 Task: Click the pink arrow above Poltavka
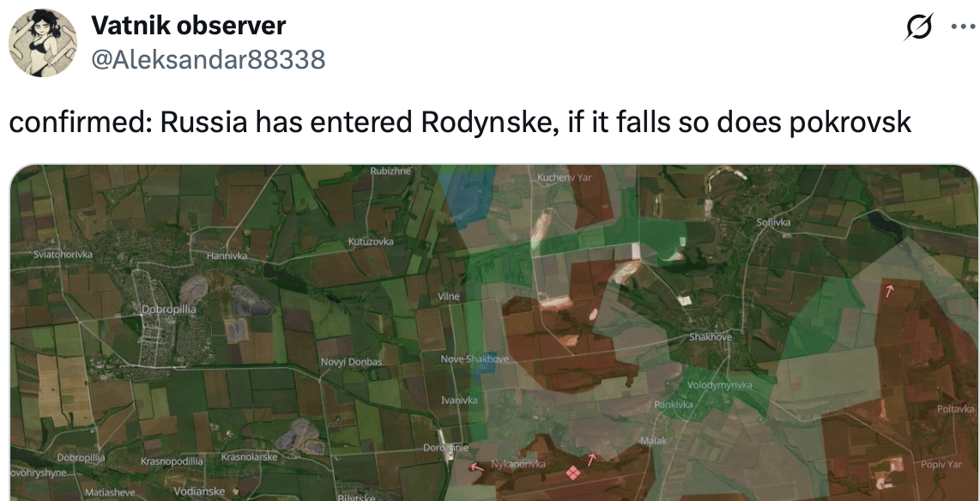(889, 292)
